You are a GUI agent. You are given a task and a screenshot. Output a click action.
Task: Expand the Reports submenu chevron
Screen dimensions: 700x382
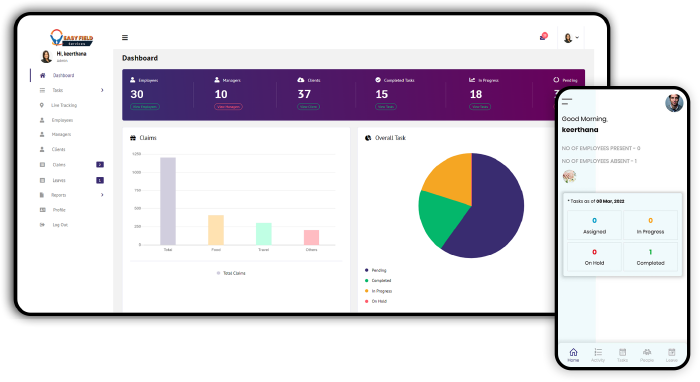coord(102,195)
